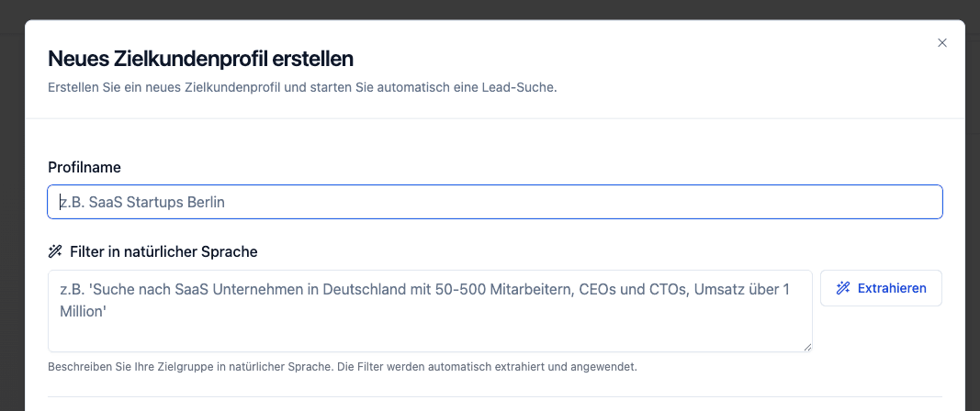
Task: Click the wand icon inside Extrahieren button
Action: click(x=843, y=288)
